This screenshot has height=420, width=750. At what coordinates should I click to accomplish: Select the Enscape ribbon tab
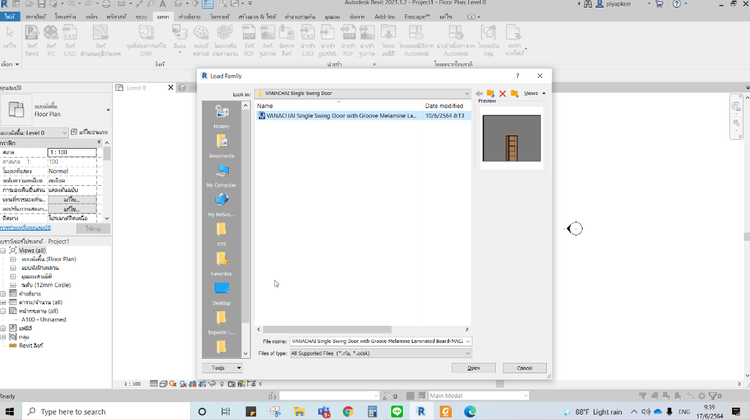(417, 17)
